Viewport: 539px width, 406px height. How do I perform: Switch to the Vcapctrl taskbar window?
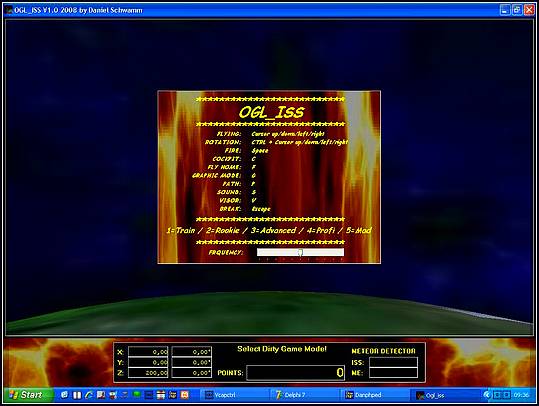point(235,395)
